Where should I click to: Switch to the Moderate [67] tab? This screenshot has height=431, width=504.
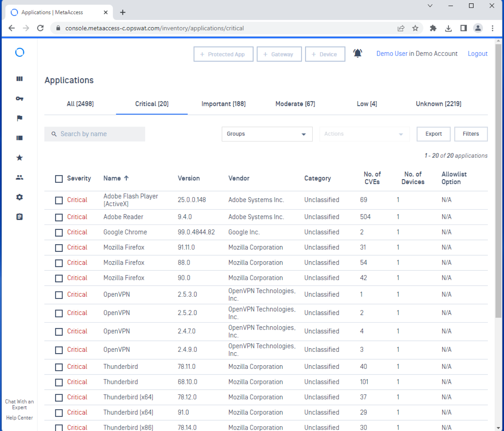pos(295,104)
